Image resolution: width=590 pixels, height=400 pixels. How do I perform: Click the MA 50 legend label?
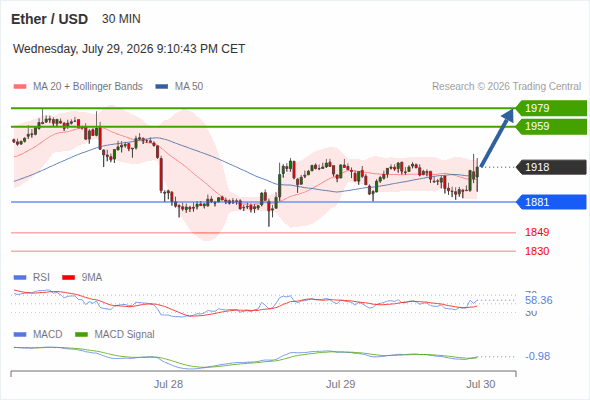coord(189,87)
